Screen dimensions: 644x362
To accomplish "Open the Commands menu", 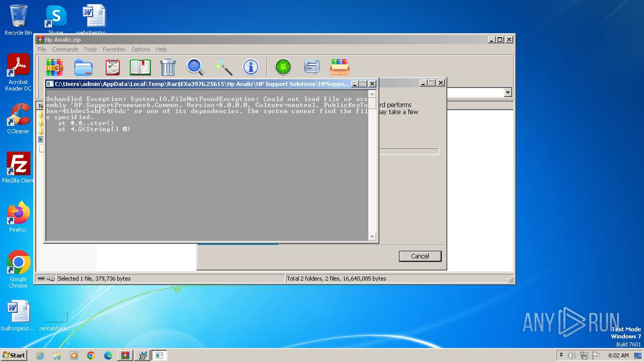I will [65, 49].
